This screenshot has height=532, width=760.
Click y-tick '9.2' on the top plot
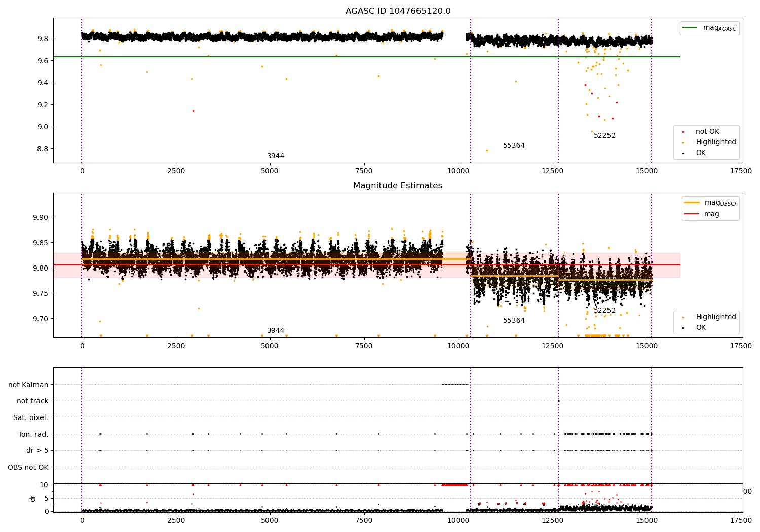(43, 105)
